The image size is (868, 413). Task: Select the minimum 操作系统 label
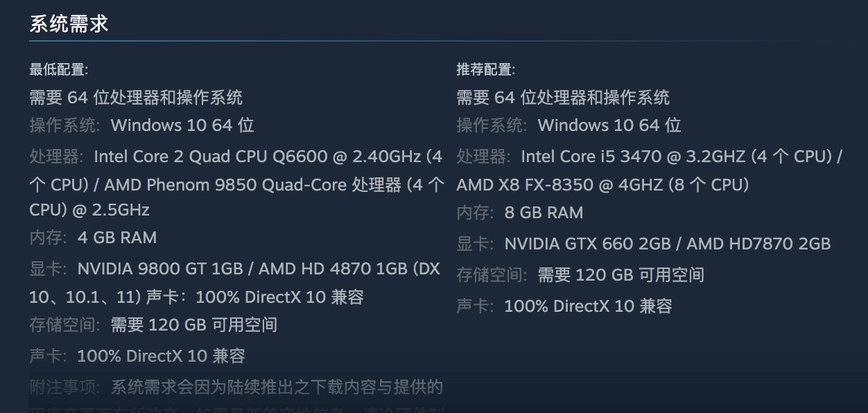[x=64, y=125]
